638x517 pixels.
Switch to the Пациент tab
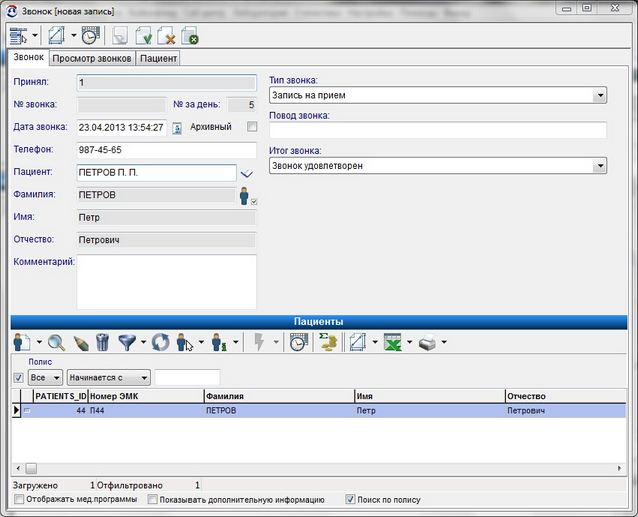click(158, 59)
